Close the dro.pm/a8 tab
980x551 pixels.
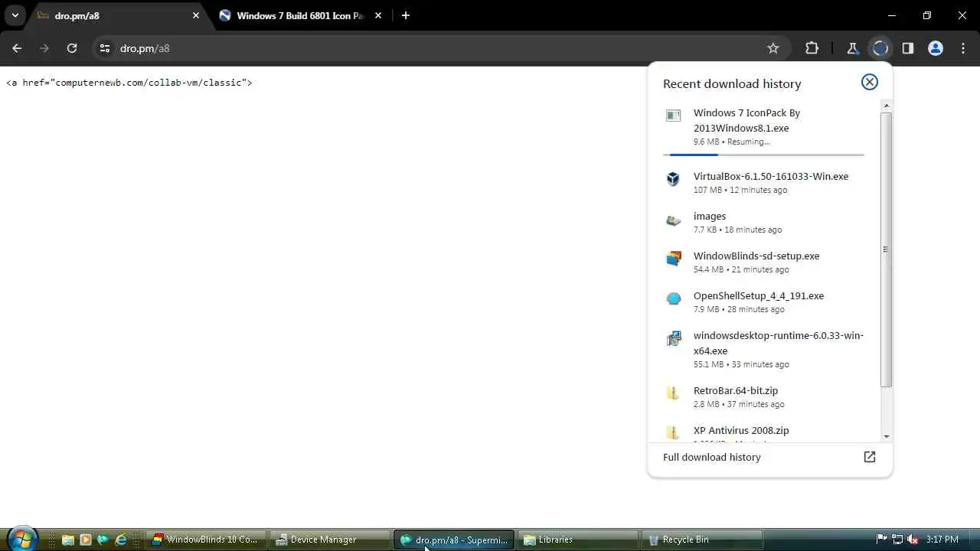click(x=196, y=15)
